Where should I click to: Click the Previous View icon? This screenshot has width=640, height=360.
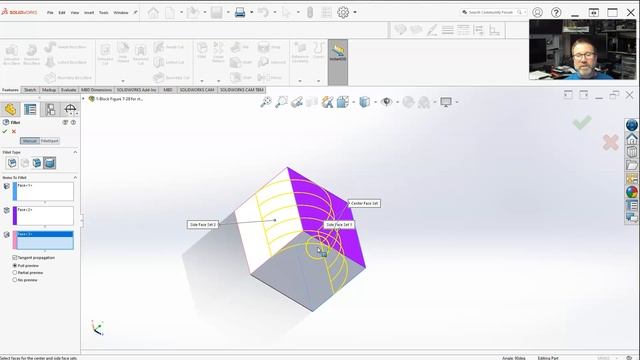(297, 102)
